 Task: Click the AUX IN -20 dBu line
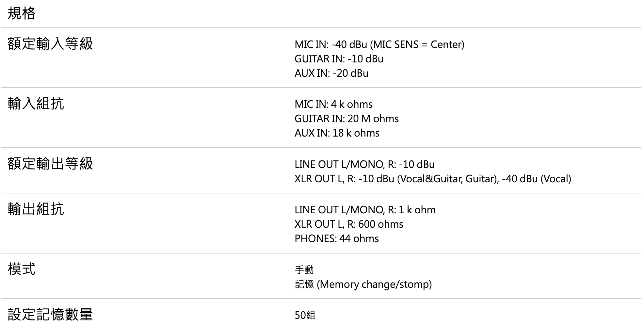point(331,73)
